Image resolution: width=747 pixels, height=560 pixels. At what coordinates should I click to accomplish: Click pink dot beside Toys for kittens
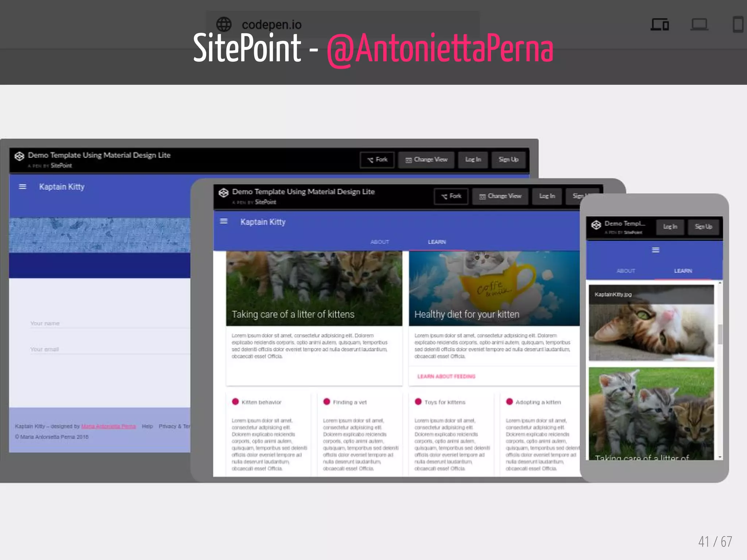(x=418, y=402)
